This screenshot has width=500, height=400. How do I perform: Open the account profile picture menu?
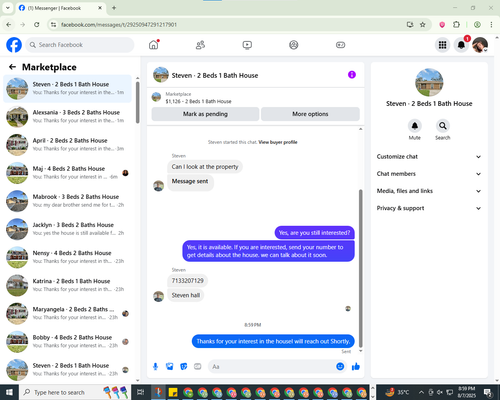point(480,45)
